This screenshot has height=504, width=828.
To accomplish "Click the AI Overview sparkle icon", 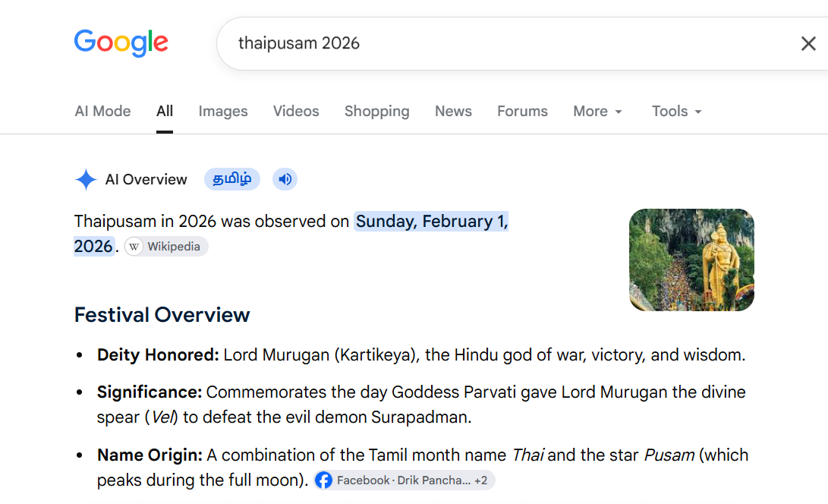I will [86, 179].
